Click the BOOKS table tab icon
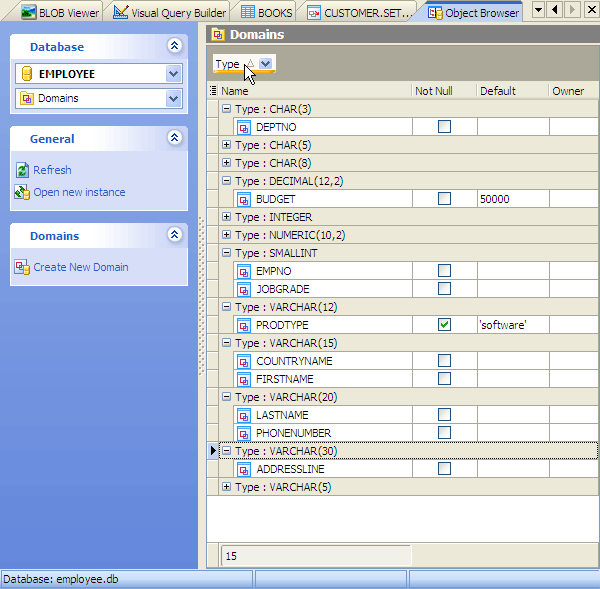 [248, 13]
